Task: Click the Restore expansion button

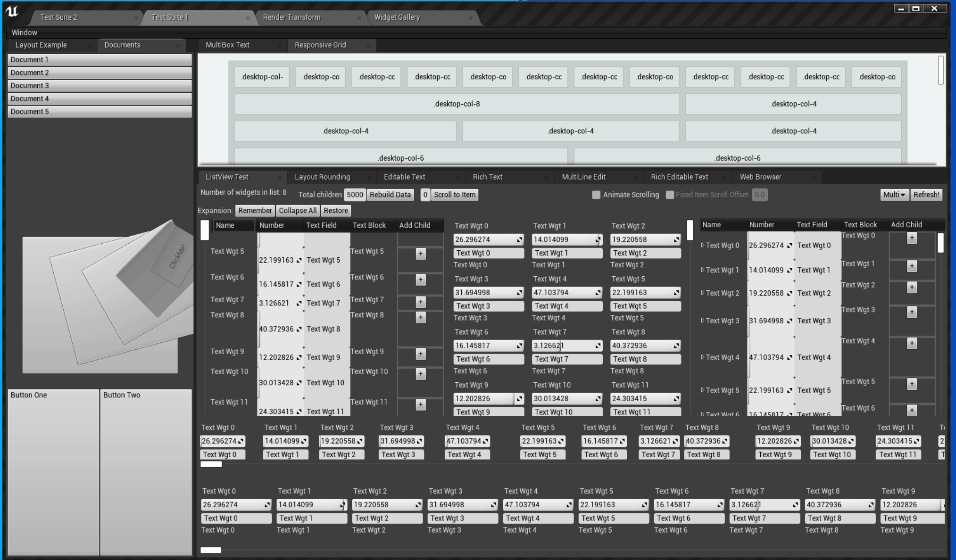Action: [x=336, y=211]
